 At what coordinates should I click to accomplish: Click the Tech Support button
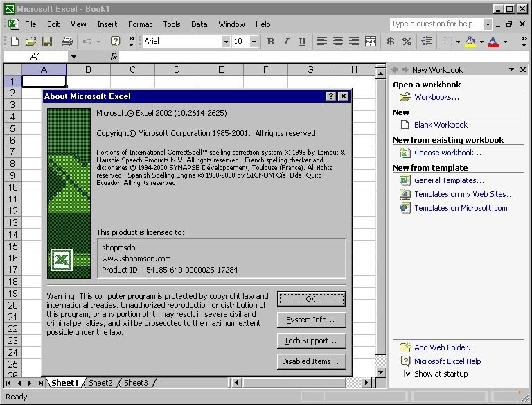[x=312, y=341]
